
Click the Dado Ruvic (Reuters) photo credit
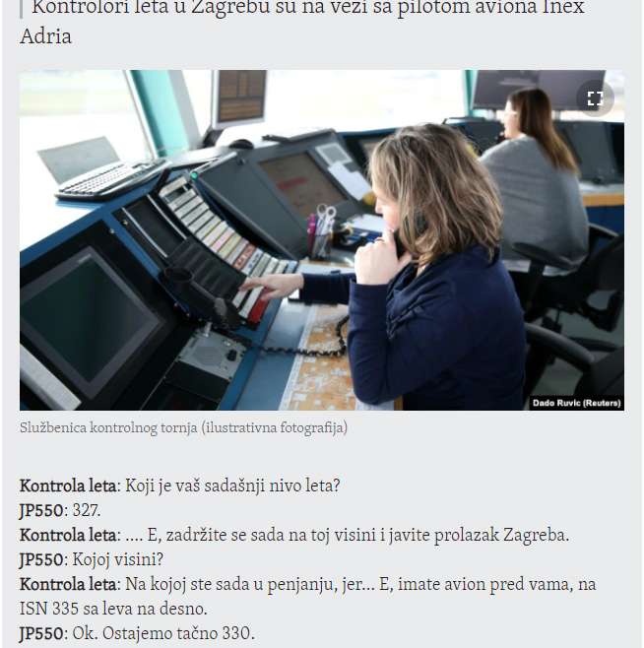tap(577, 403)
